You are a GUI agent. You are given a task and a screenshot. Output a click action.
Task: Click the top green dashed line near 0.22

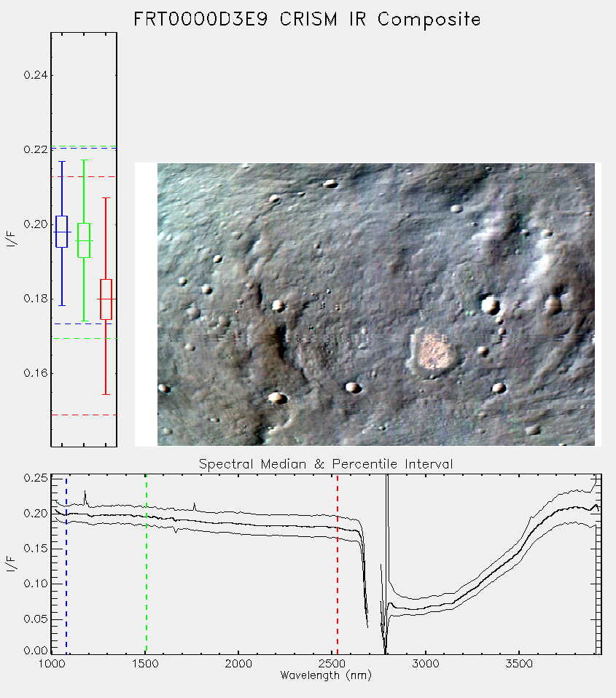[x=84, y=146]
